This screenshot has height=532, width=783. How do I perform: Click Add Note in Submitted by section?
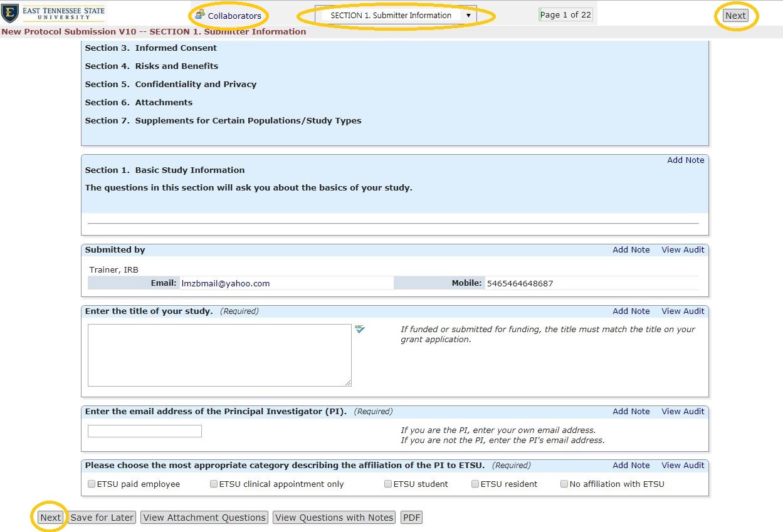click(631, 249)
